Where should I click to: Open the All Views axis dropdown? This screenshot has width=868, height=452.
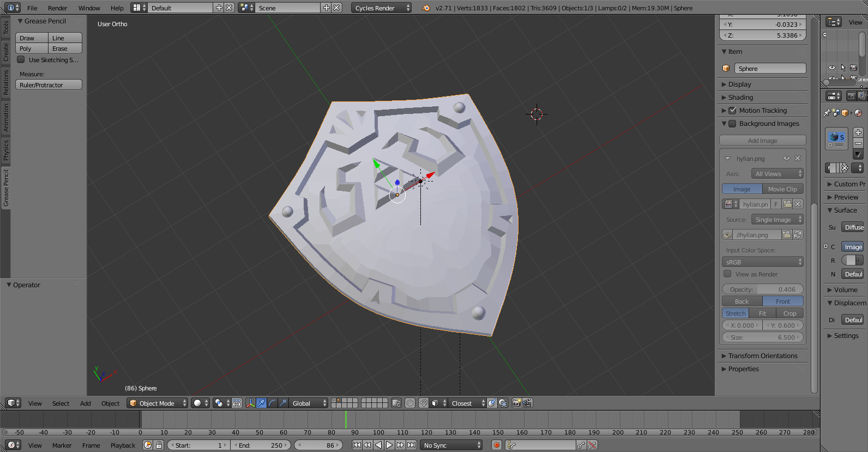[x=777, y=173]
